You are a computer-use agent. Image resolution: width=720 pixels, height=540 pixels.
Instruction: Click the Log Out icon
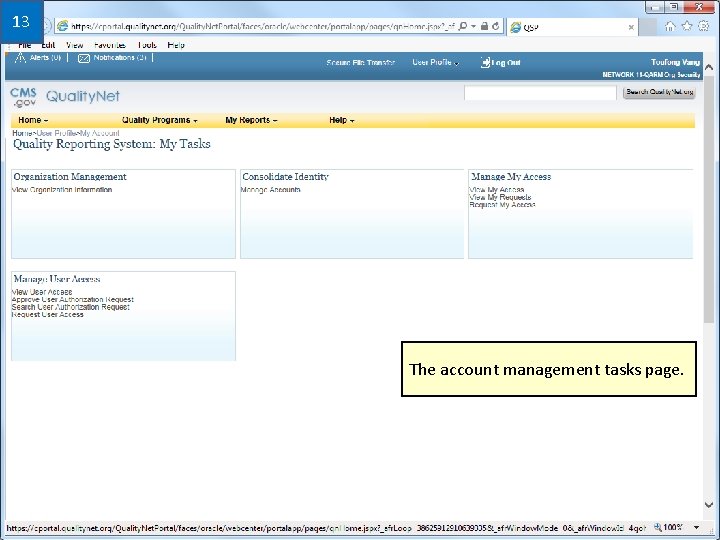click(x=485, y=62)
